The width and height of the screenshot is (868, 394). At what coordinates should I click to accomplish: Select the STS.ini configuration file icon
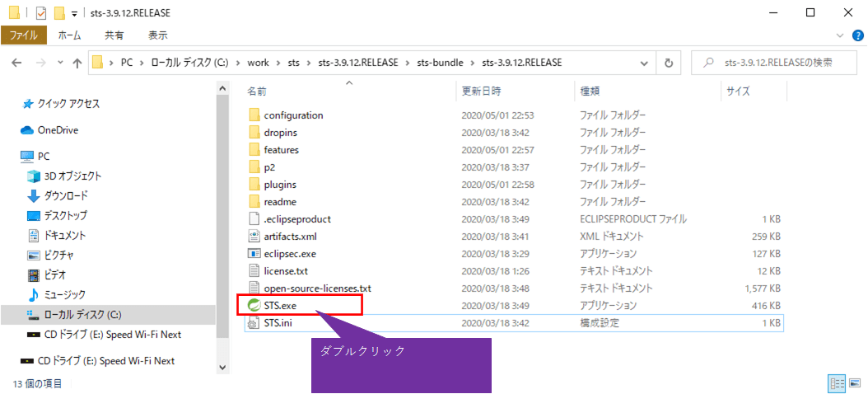254,322
